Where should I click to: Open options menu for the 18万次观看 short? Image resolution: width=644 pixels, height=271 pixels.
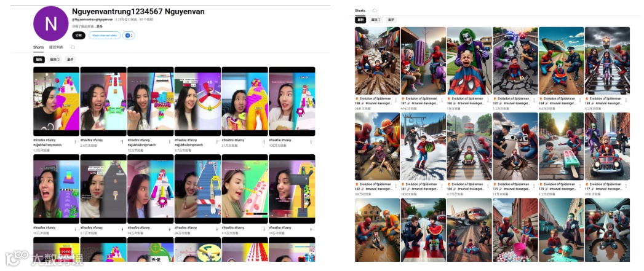click(75, 229)
